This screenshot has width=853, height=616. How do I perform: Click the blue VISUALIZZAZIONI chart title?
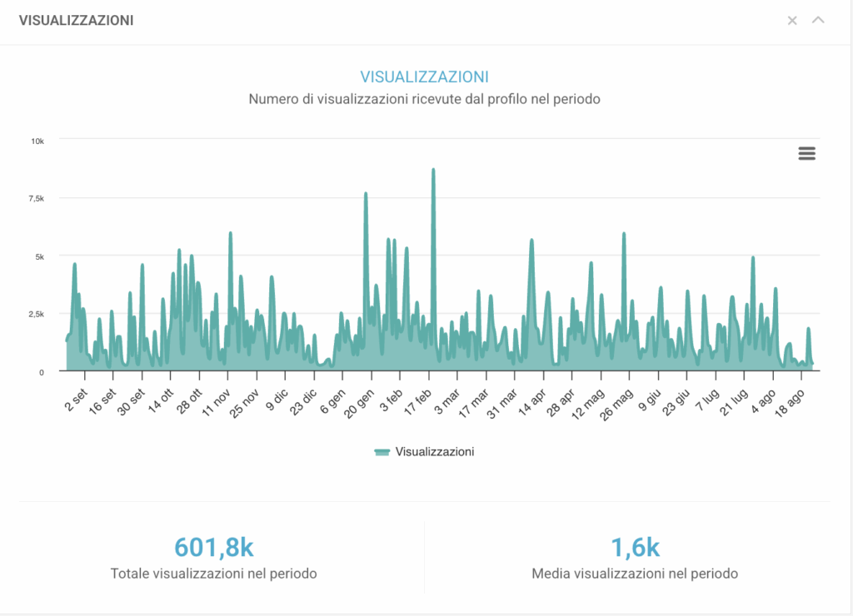[424, 77]
